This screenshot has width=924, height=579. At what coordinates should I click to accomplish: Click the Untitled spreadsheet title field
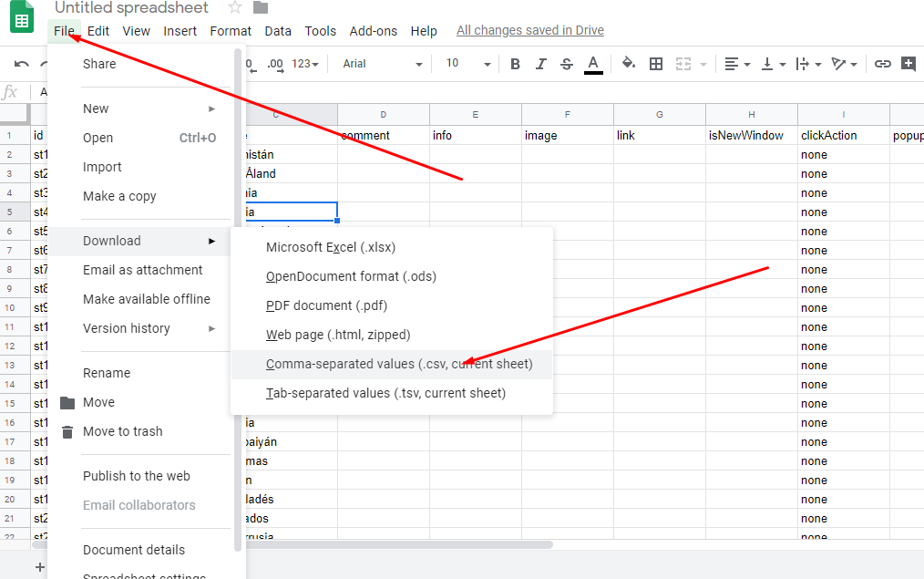[131, 8]
